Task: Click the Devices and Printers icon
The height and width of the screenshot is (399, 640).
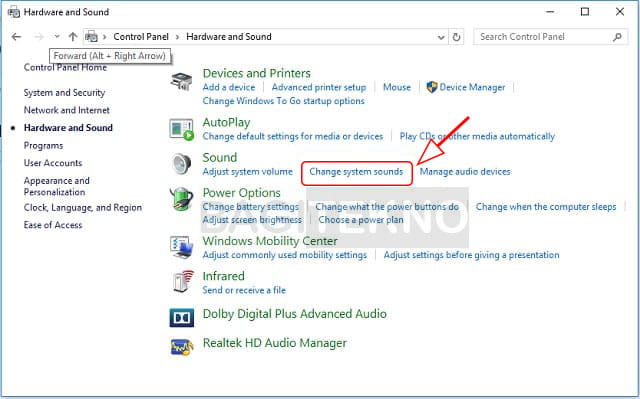Action: (182, 82)
